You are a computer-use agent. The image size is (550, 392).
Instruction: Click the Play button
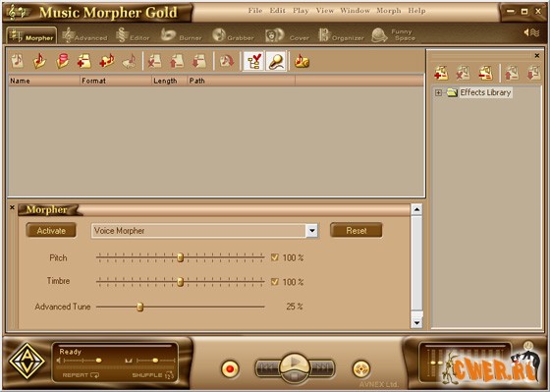(295, 363)
